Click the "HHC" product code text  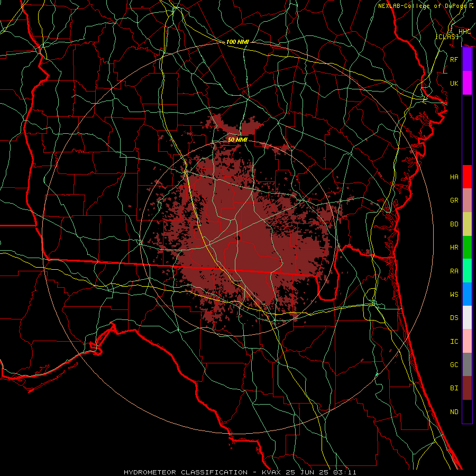[x=464, y=32]
